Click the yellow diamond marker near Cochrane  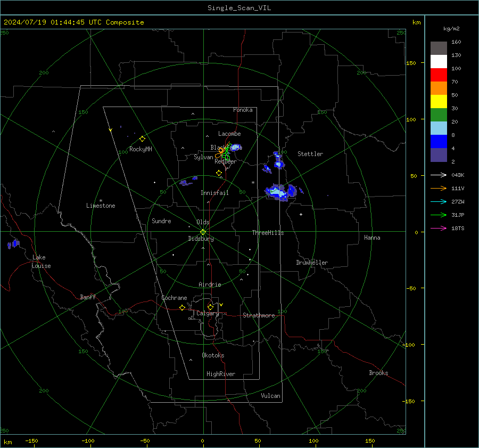pyautogui.click(x=183, y=307)
